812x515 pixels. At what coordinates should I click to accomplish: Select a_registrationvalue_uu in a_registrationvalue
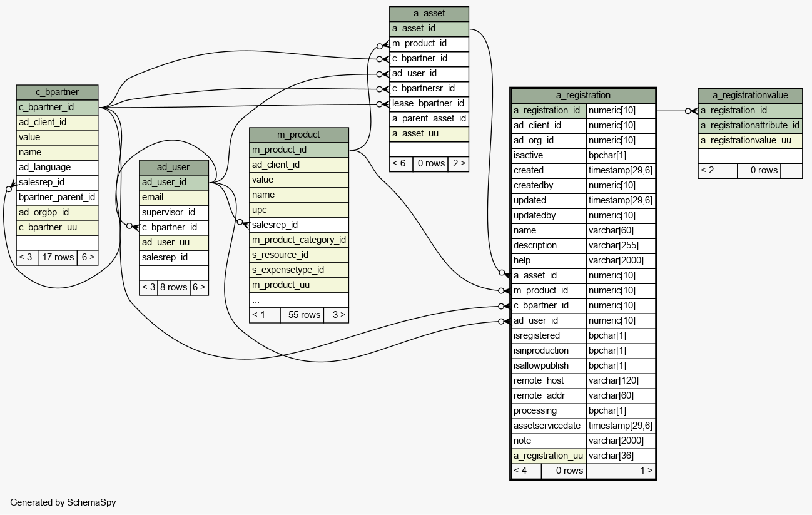pyautogui.click(x=750, y=140)
